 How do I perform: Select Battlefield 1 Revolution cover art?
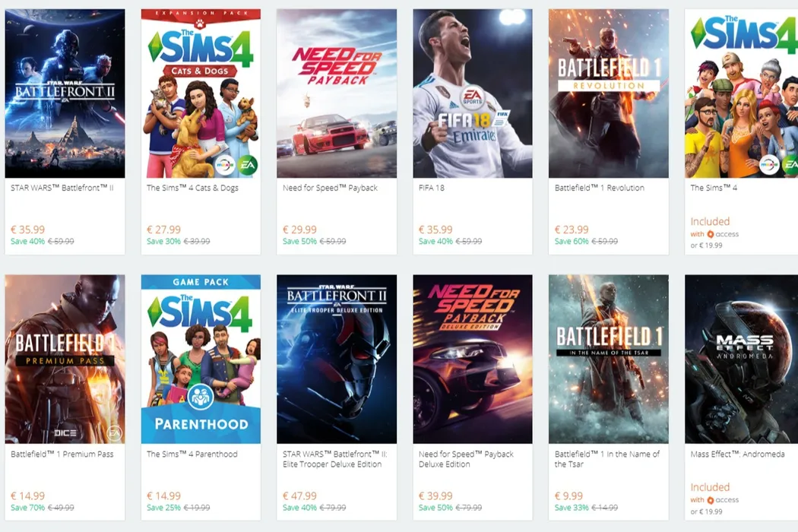609,93
